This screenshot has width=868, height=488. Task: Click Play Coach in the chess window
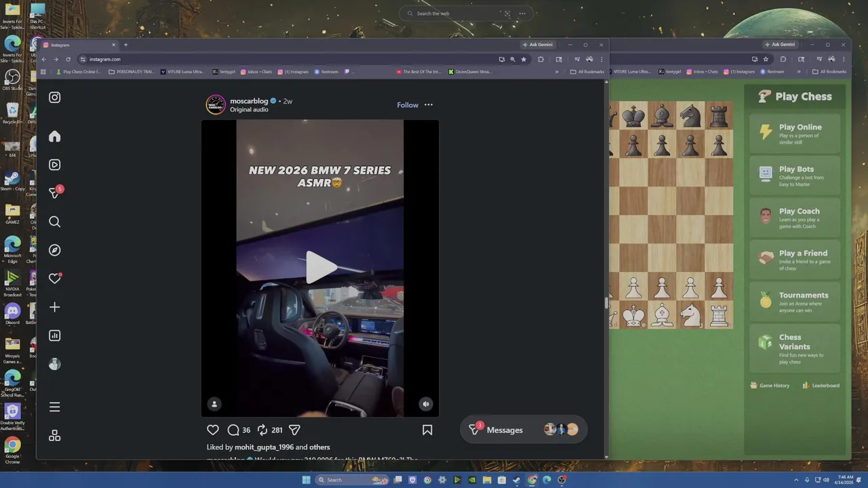795,217
